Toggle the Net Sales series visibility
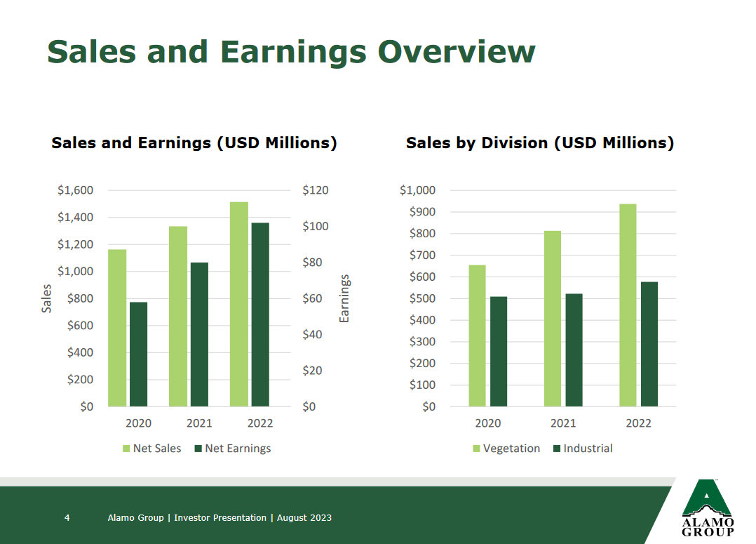The width and height of the screenshot is (756, 544). pyautogui.click(x=153, y=448)
